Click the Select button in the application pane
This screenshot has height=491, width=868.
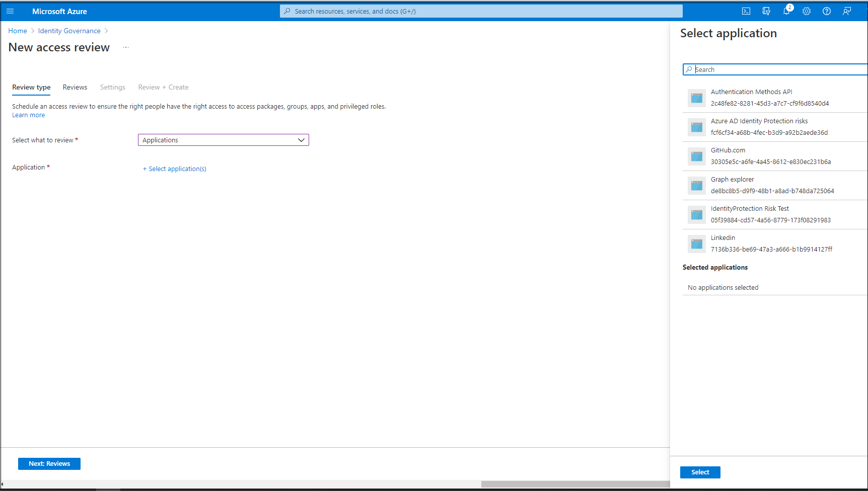coord(700,472)
